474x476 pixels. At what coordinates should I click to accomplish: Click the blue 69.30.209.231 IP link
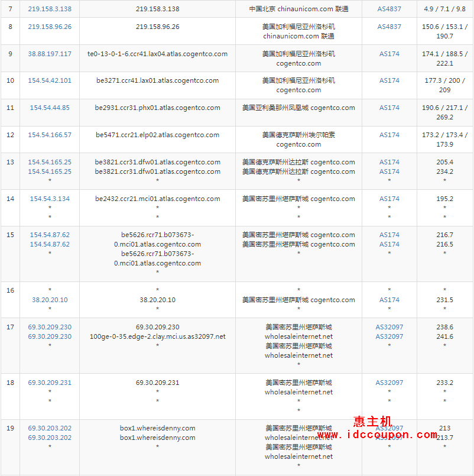[x=50, y=383]
